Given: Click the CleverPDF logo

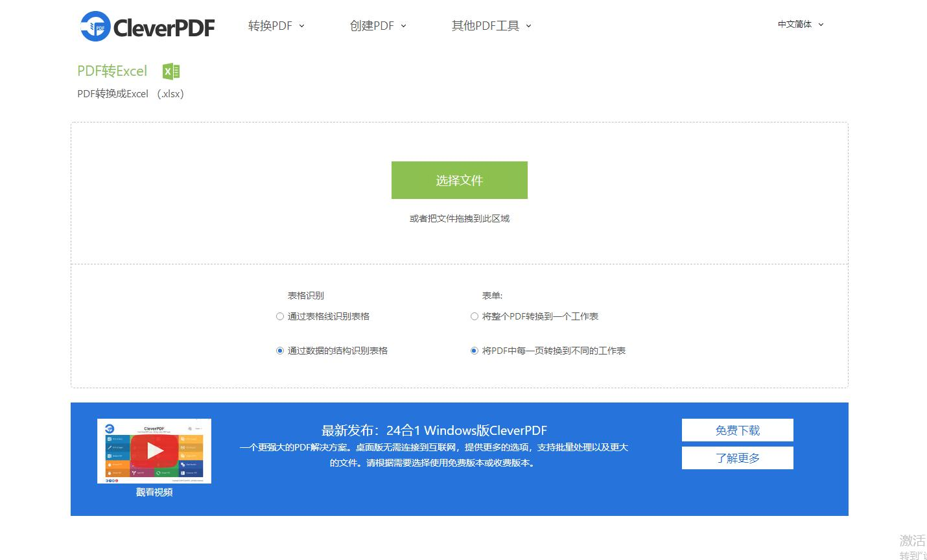Looking at the screenshot, I should click(x=148, y=27).
